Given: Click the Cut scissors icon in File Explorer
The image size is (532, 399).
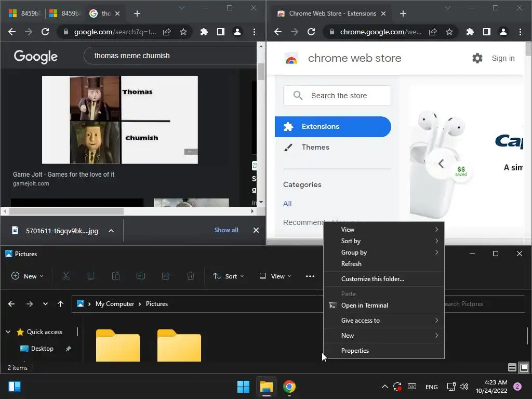Looking at the screenshot, I should pyautogui.click(x=66, y=276).
